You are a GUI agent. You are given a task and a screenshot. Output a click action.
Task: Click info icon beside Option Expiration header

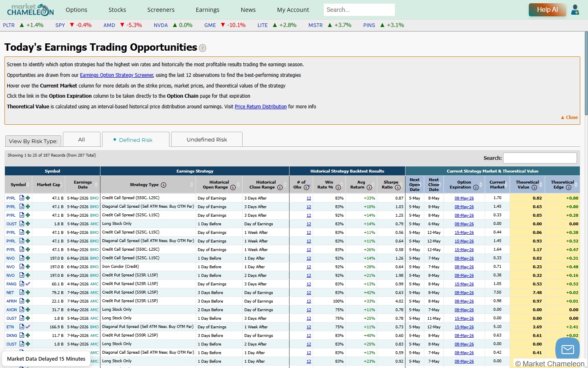476,188
